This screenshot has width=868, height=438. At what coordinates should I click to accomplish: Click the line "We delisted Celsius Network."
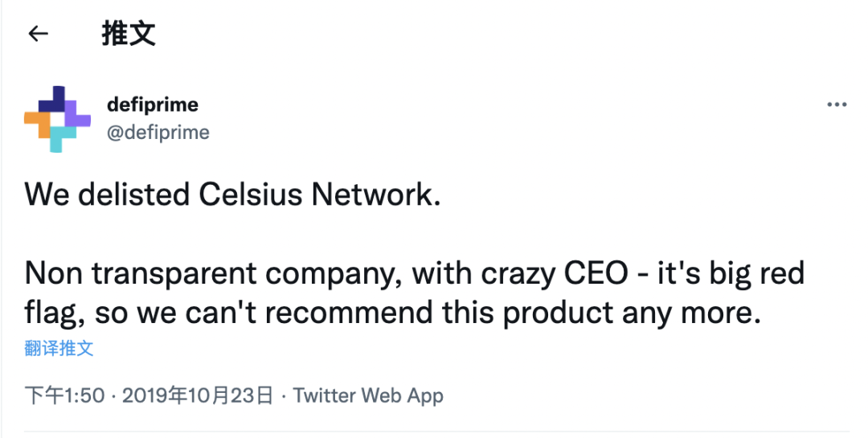coord(233,194)
